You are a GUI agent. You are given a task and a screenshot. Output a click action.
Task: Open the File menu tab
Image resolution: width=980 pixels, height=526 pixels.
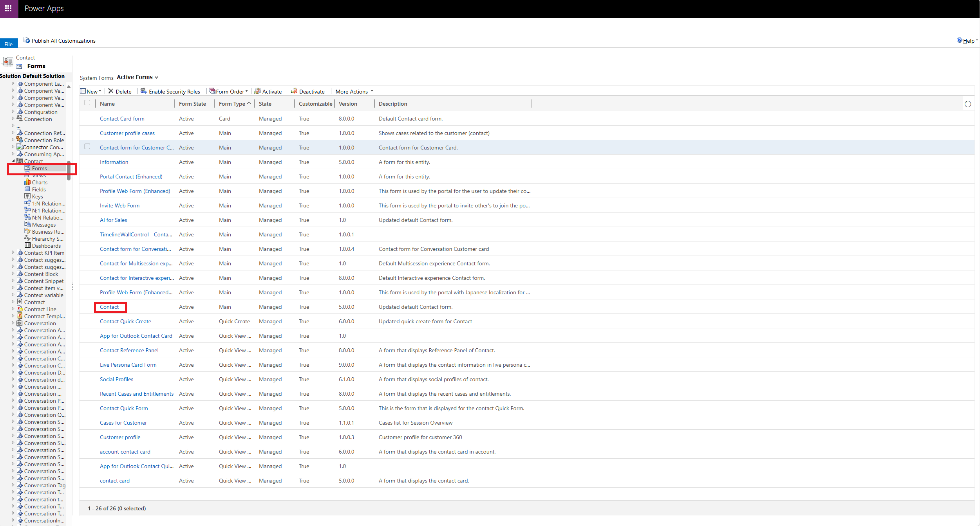[x=9, y=44]
